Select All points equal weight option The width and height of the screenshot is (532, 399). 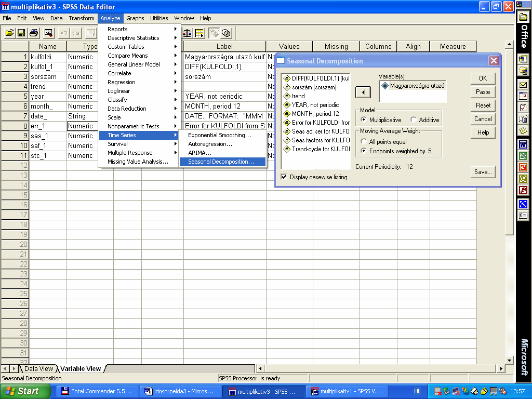point(363,141)
